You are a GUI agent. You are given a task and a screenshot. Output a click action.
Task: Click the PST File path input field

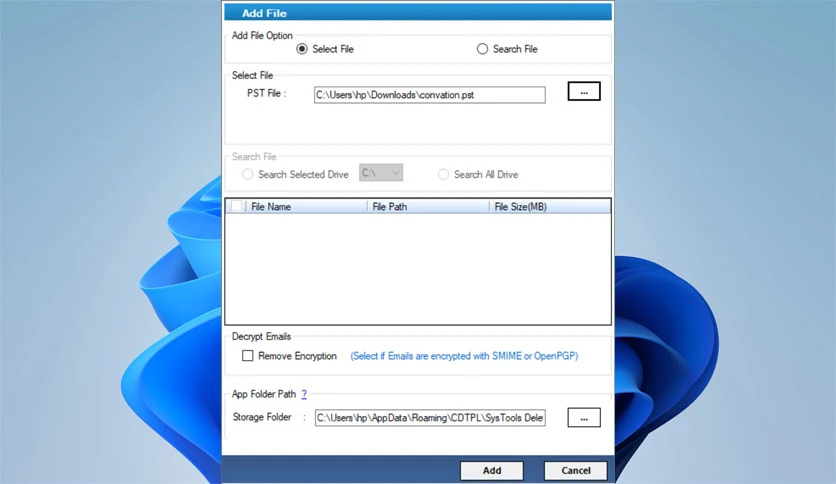pos(430,95)
